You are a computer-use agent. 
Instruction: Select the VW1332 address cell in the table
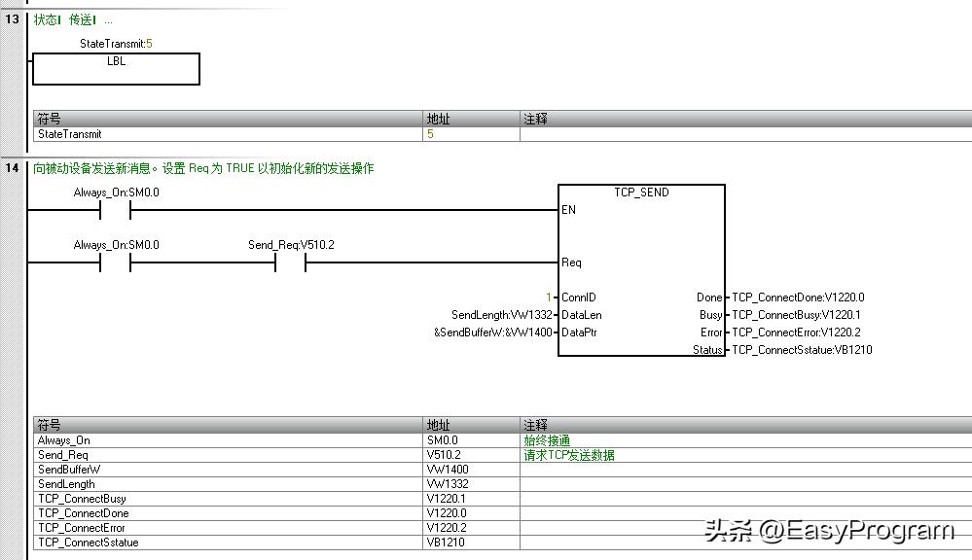point(471,484)
